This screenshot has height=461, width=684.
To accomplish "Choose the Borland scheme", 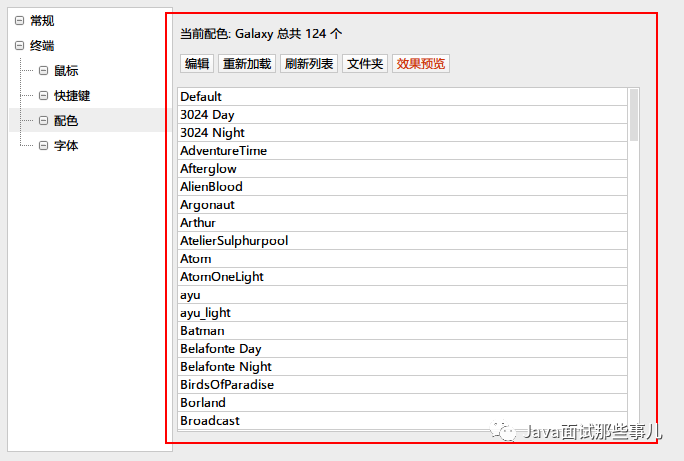I will (403, 403).
